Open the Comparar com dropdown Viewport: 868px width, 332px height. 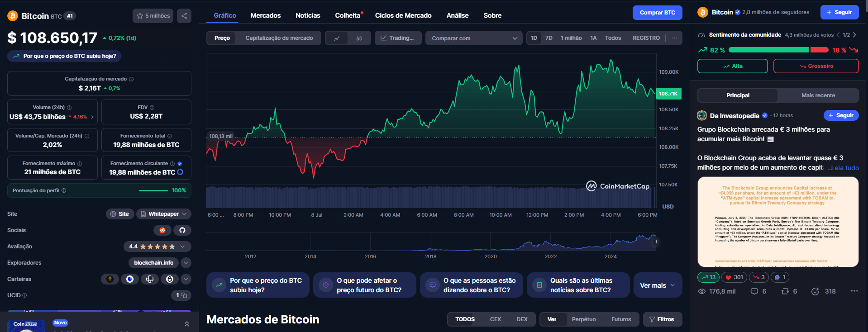[x=474, y=38]
